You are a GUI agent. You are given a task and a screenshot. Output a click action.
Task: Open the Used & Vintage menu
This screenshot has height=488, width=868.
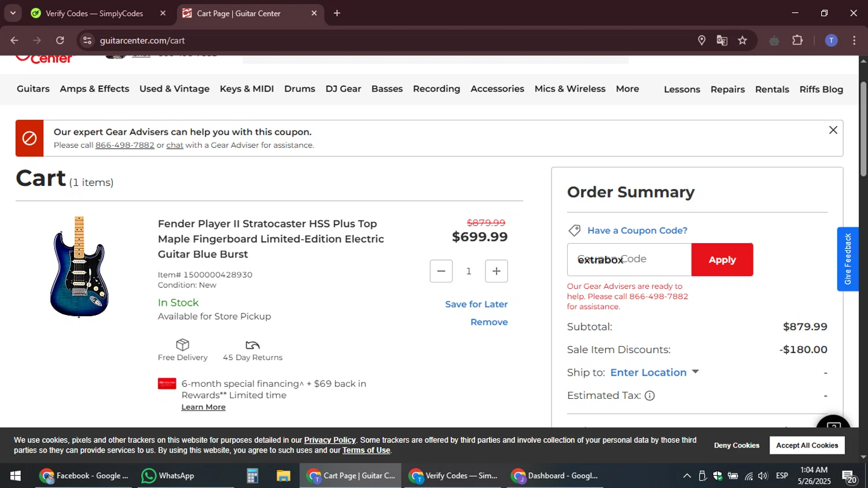tap(174, 89)
